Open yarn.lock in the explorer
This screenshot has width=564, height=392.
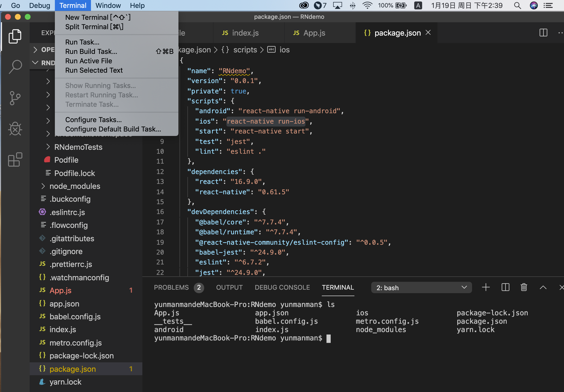tap(86, 382)
